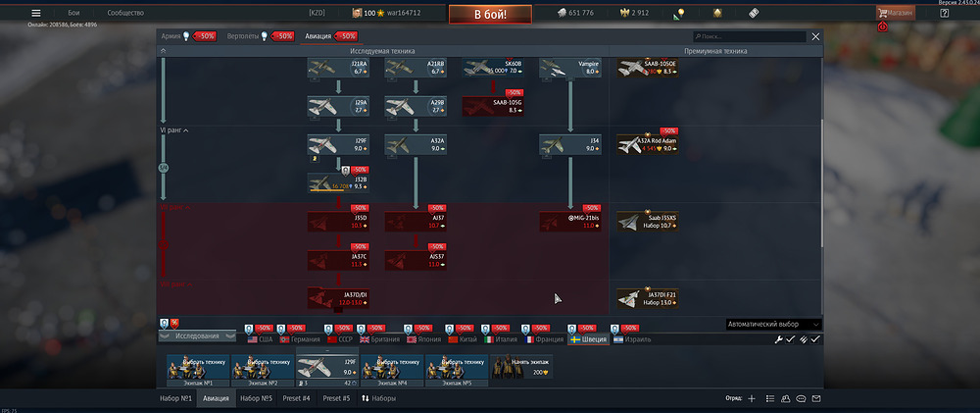The height and width of the screenshot is (413, 980).
Task: Hire a crew for 200 eagles
Action: [522, 366]
